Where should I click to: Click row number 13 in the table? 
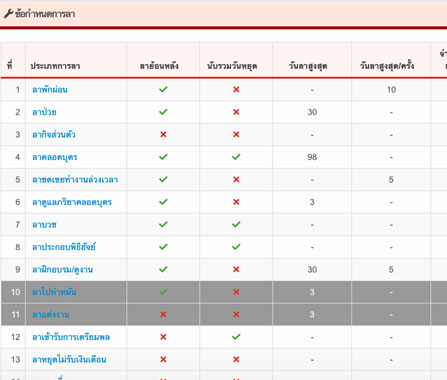coord(16,359)
